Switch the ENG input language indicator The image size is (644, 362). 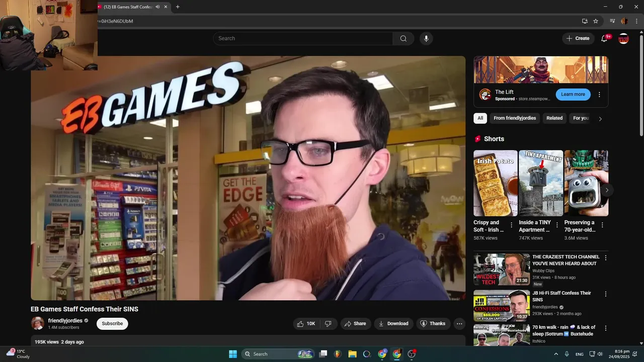pyautogui.click(x=580, y=354)
